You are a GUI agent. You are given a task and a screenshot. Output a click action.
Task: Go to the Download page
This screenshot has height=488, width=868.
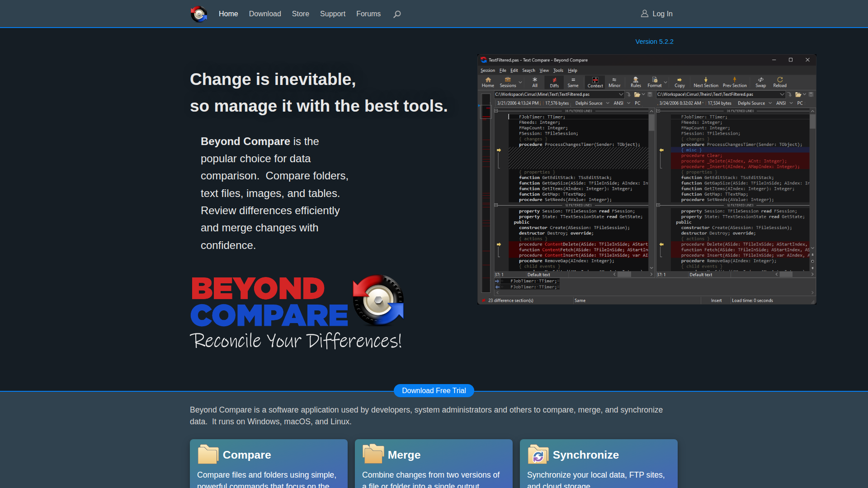coord(265,14)
